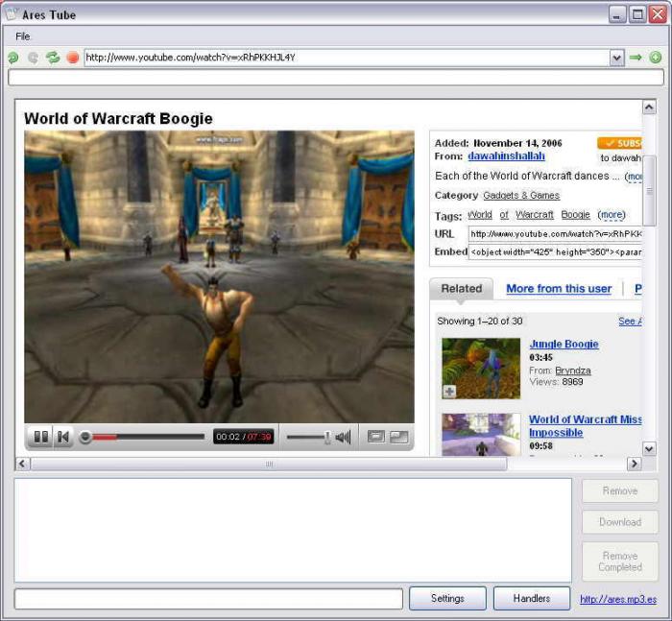The width and height of the screenshot is (672, 621).
Task: Click the back navigation arrow icon
Action: pos(13,58)
